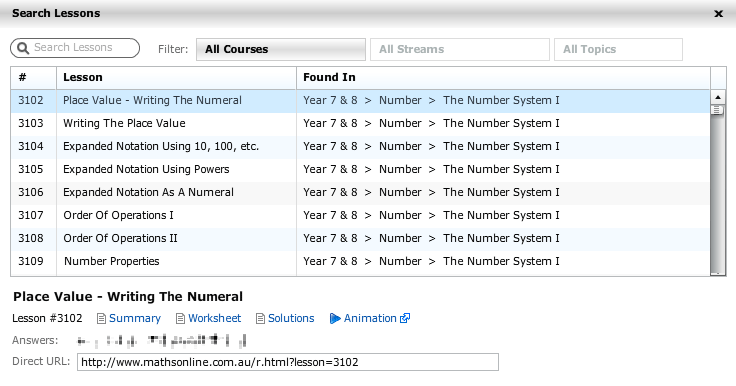The image size is (736, 386).
Task: Click lesson number 3105
Action: pyautogui.click(x=31, y=170)
